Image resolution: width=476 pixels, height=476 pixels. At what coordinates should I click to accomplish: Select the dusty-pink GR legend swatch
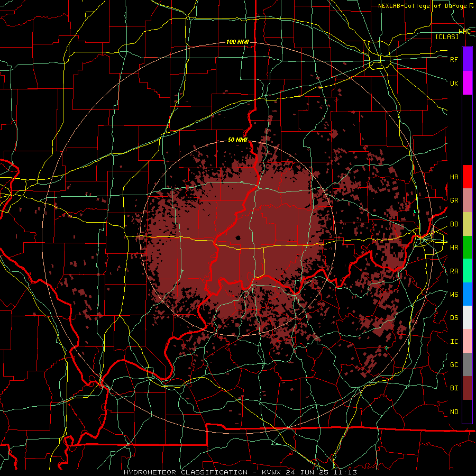[467, 200]
